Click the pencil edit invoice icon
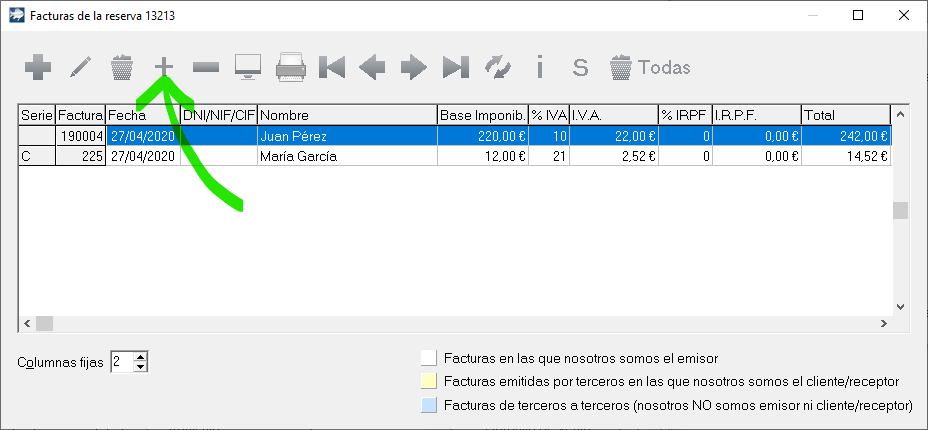The height and width of the screenshot is (430, 928). (x=80, y=67)
